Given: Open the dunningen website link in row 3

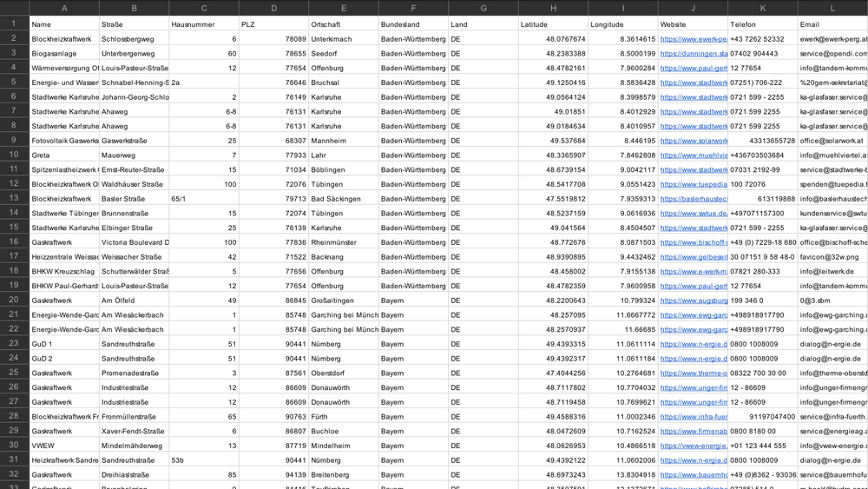Looking at the screenshot, I should (x=694, y=54).
